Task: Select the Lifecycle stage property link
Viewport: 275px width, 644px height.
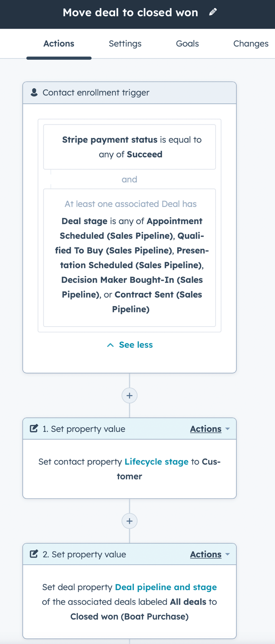Action: pyautogui.click(x=156, y=462)
